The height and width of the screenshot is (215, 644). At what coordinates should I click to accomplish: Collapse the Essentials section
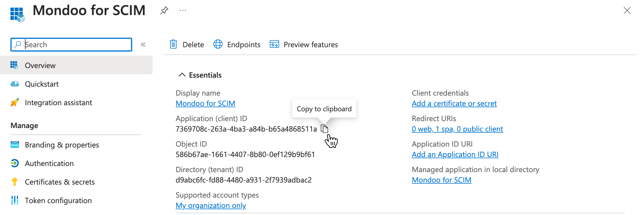coord(182,75)
